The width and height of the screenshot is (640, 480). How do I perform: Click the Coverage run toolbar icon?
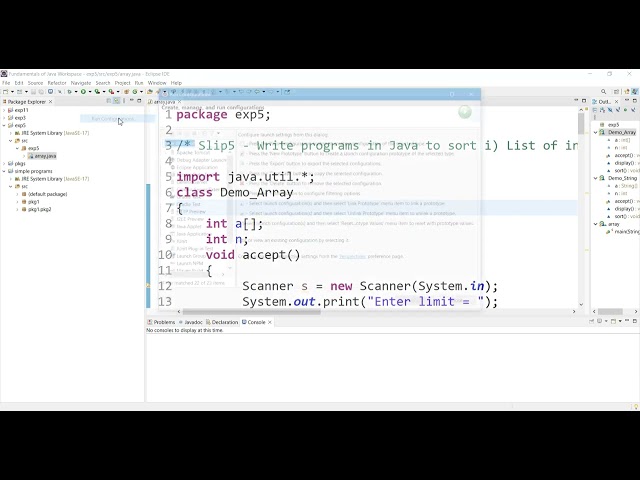pyautogui.click(x=97, y=92)
